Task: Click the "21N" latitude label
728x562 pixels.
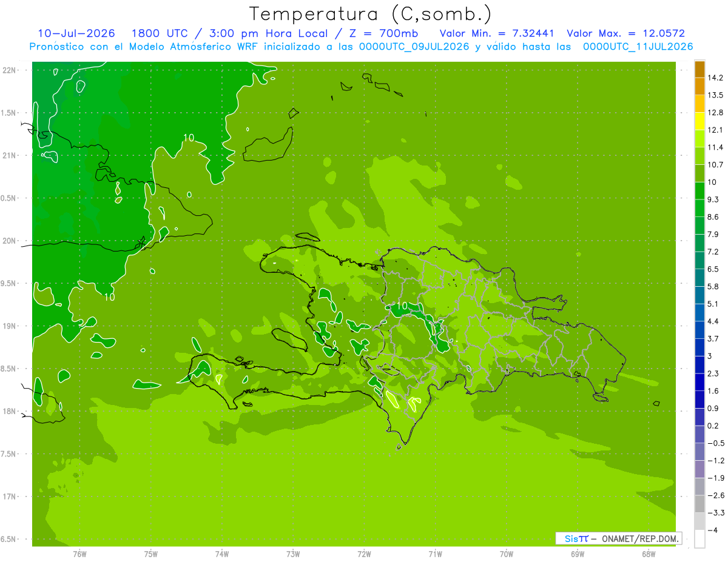Action: point(10,155)
